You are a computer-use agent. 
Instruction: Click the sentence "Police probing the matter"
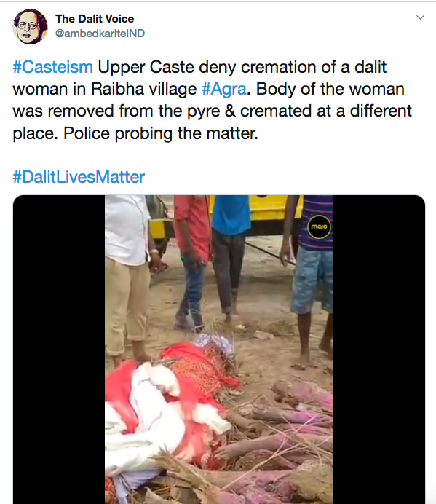coord(160,133)
